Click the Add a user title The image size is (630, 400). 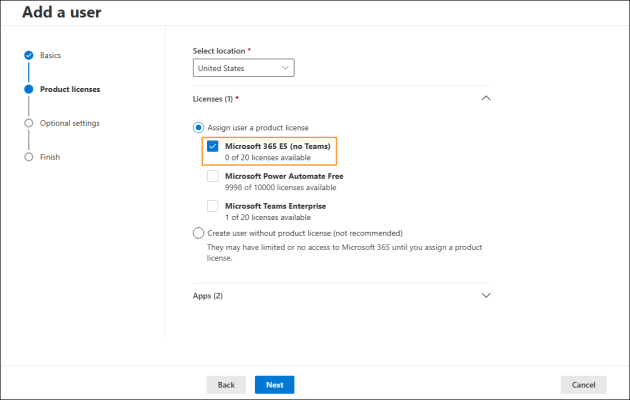click(x=61, y=12)
